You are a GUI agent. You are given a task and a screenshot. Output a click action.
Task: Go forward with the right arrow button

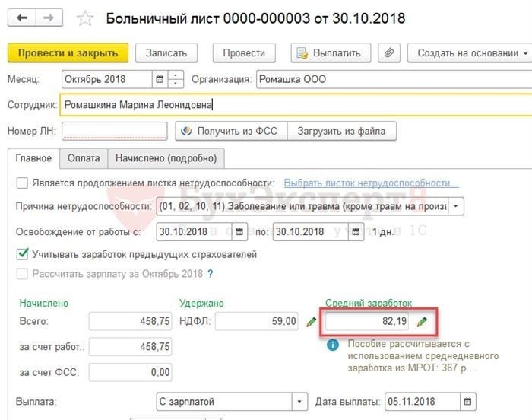pyautogui.click(x=49, y=17)
